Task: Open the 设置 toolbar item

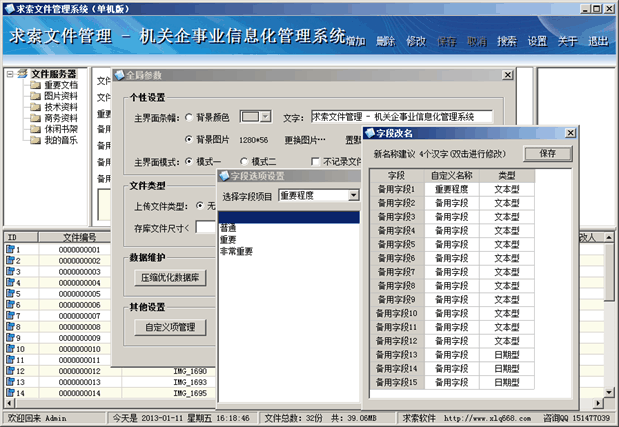Action: click(537, 41)
